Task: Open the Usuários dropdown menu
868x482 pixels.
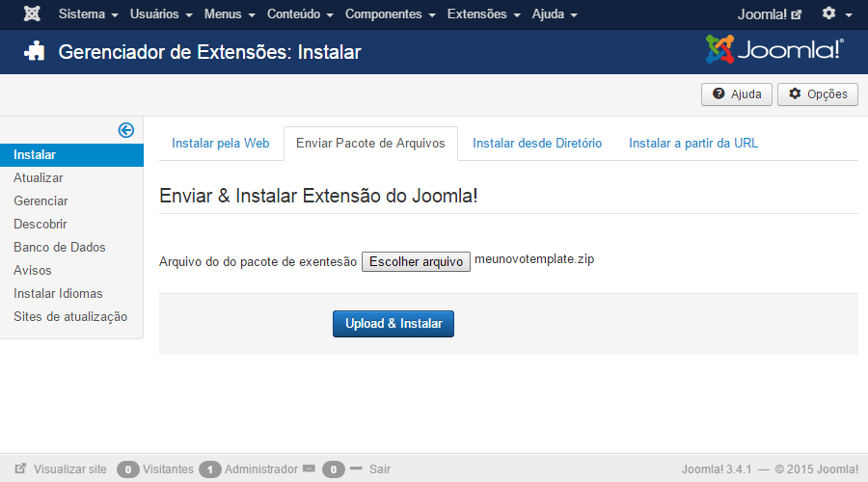Action: (x=161, y=13)
